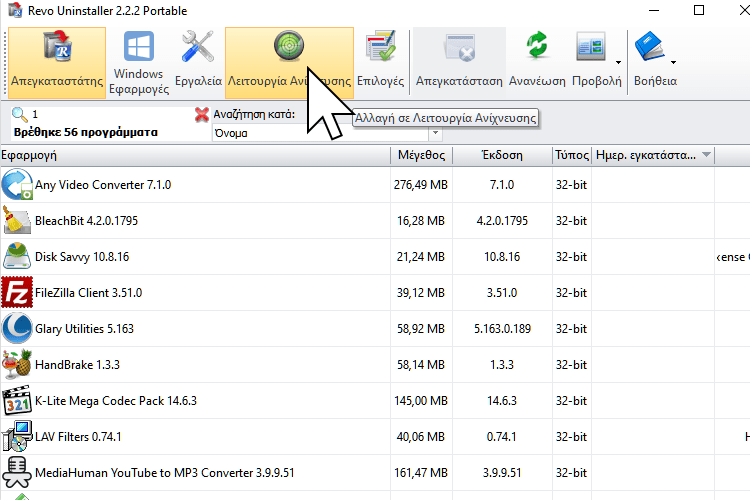
Task: Clear the search with red X
Action: point(202,114)
